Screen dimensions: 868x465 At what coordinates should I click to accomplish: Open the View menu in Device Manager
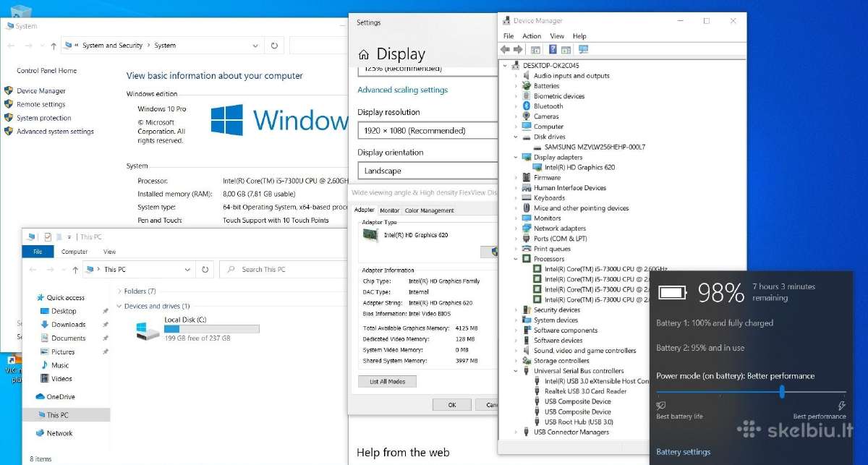click(557, 36)
